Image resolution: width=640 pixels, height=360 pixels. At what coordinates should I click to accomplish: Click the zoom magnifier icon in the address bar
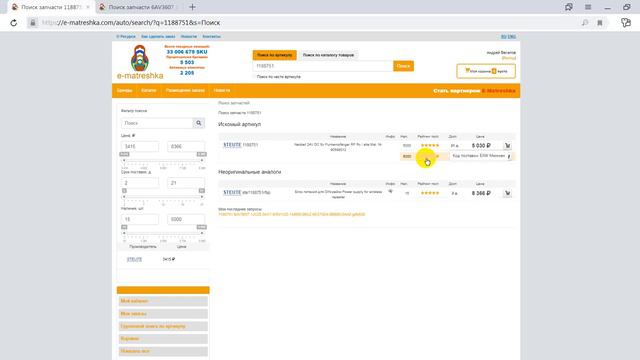click(585, 23)
